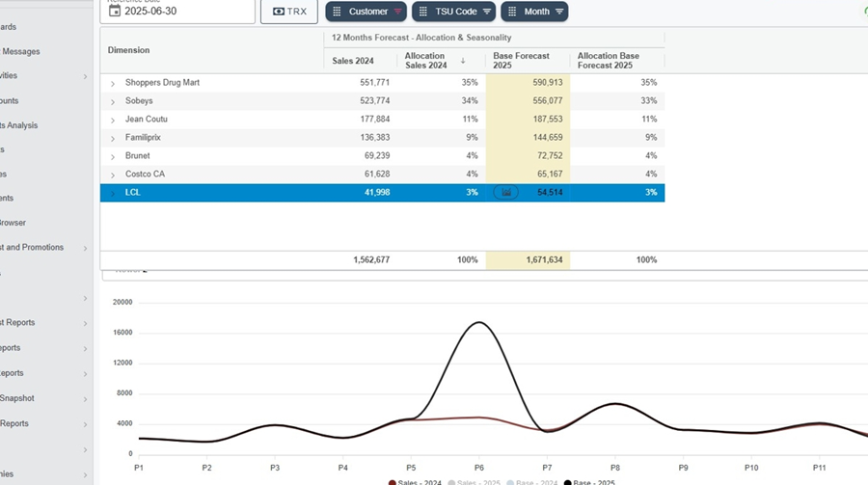Toggle Base - 2025 legend series
868x485 pixels.
[589, 482]
